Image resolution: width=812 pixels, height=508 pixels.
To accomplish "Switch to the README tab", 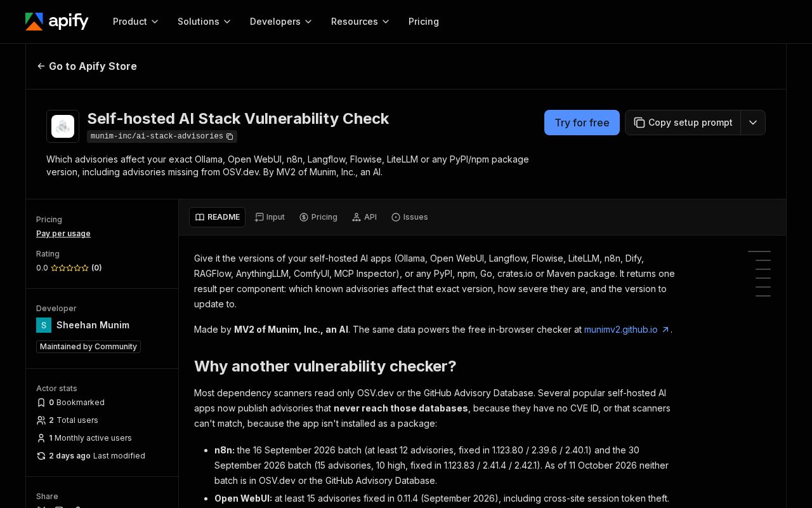I will [x=217, y=217].
